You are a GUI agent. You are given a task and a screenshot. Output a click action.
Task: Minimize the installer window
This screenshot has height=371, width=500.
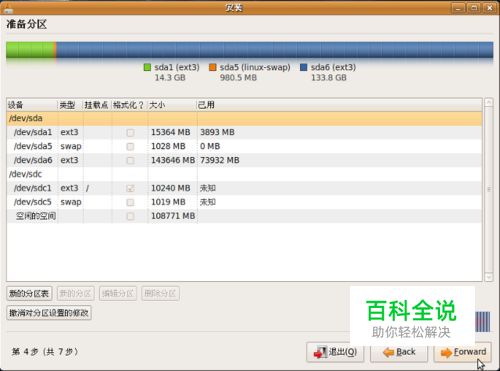click(x=458, y=8)
